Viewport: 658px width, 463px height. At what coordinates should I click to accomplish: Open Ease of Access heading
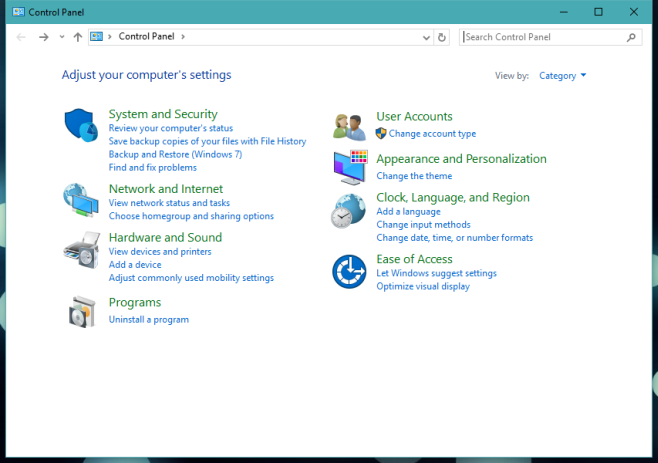(414, 259)
